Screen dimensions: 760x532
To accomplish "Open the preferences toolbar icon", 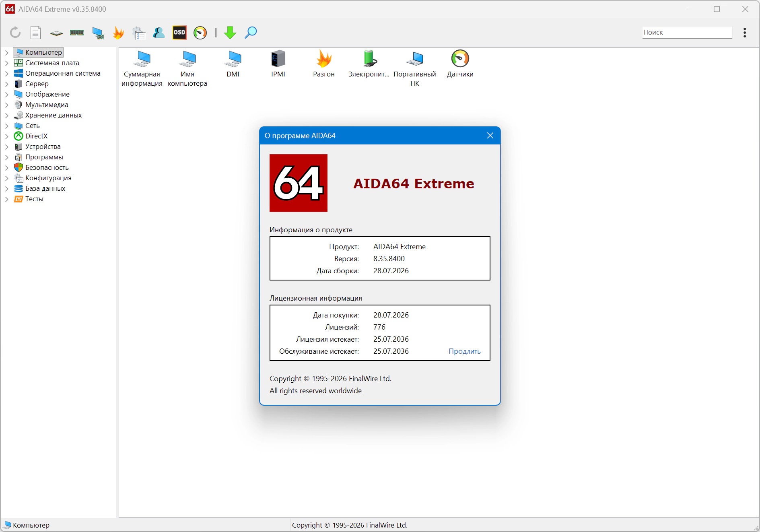I will pyautogui.click(x=139, y=33).
